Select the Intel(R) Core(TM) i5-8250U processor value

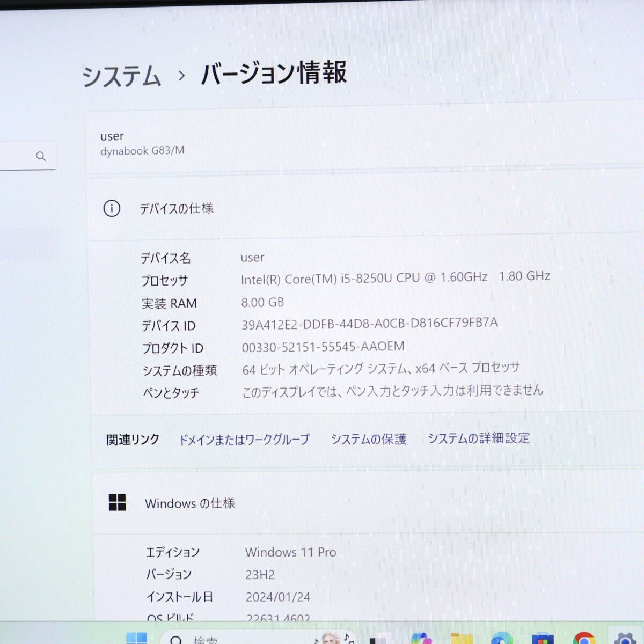click(x=396, y=277)
